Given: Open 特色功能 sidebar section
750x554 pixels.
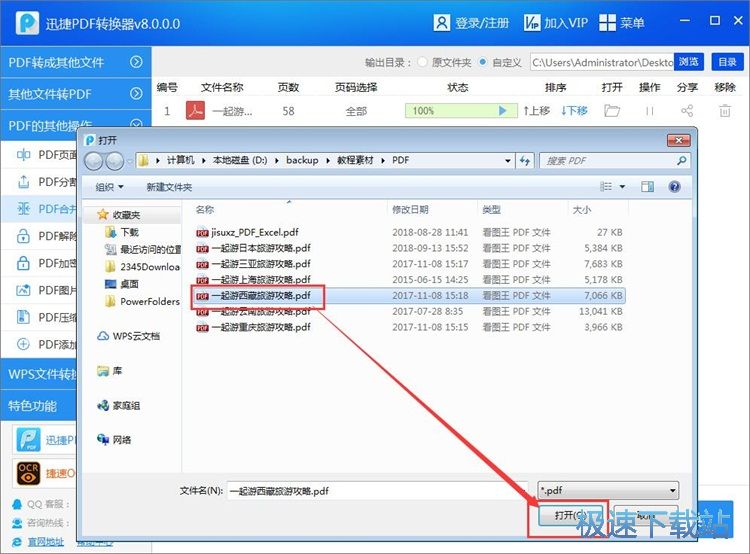Looking at the screenshot, I should (39, 406).
